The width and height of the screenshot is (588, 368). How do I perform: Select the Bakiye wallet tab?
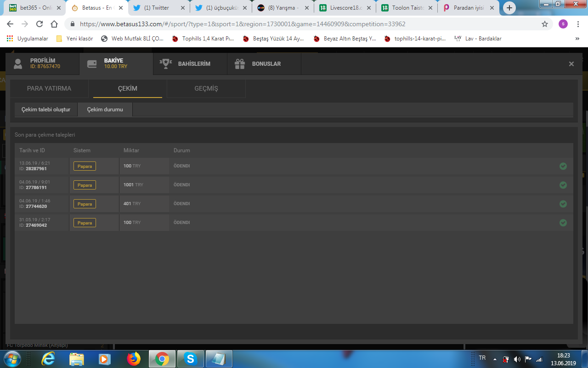[x=116, y=63]
